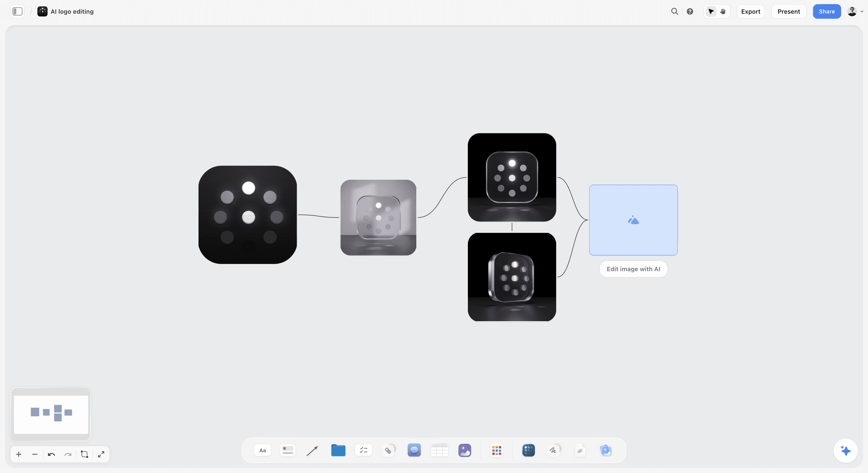868x473 pixels.
Task: Add a checklist to-do element
Action: point(363,450)
